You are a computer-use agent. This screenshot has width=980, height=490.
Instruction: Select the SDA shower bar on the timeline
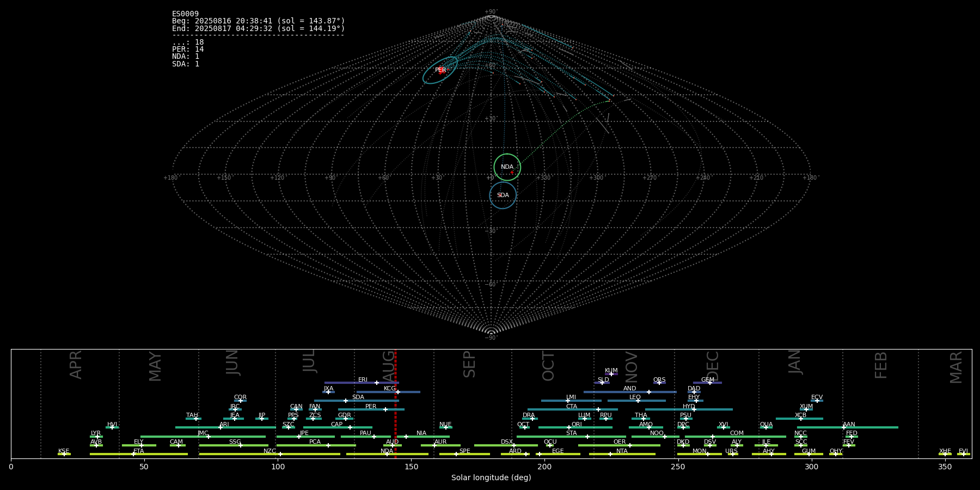[357, 401]
